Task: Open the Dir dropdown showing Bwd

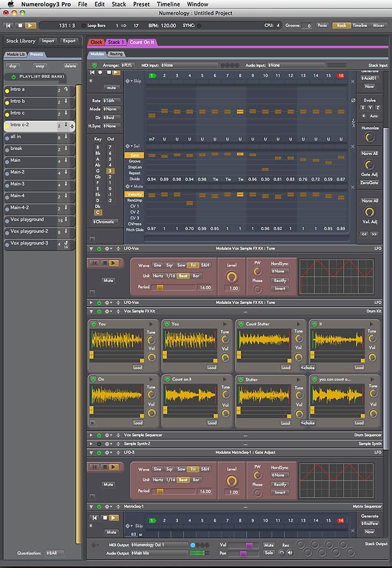Action: 111,118
